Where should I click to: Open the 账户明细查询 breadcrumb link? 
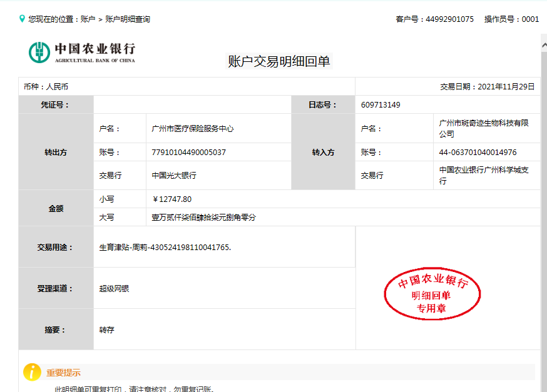coord(128,19)
